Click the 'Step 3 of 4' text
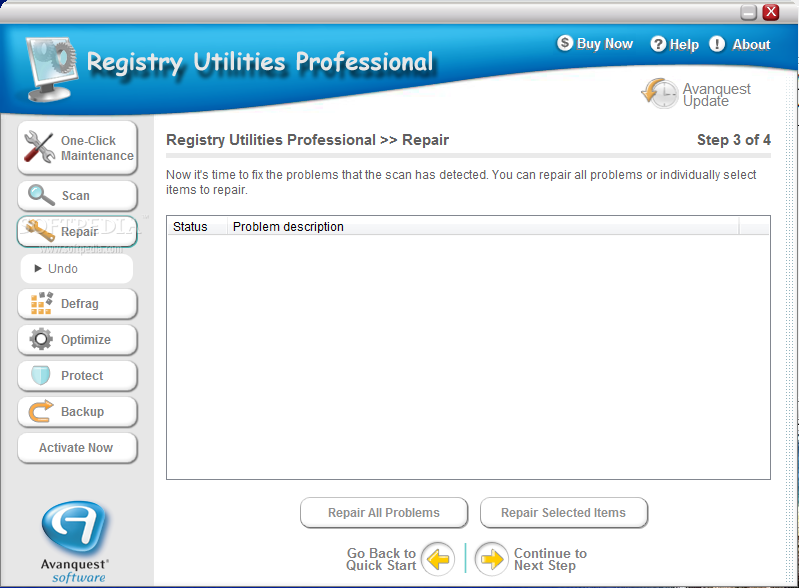This screenshot has width=799, height=588. [x=733, y=140]
